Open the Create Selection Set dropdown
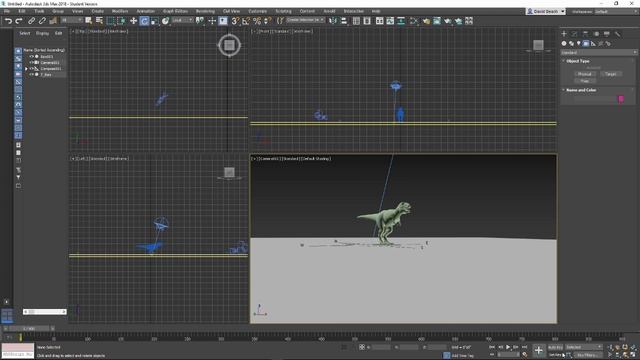This screenshot has height=360, width=640. coord(305,20)
